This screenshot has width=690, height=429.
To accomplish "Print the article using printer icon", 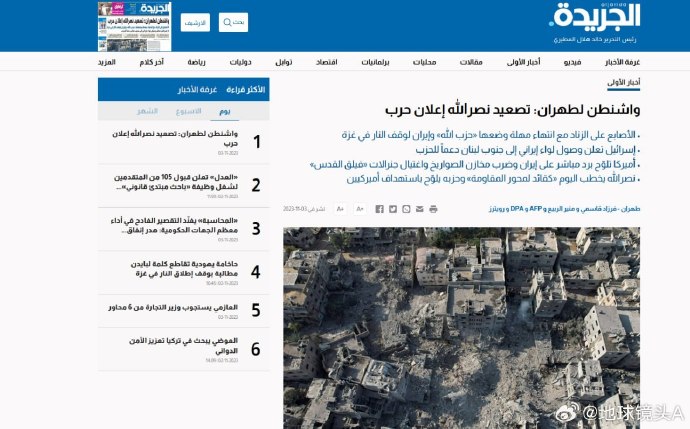I will coord(433,209).
